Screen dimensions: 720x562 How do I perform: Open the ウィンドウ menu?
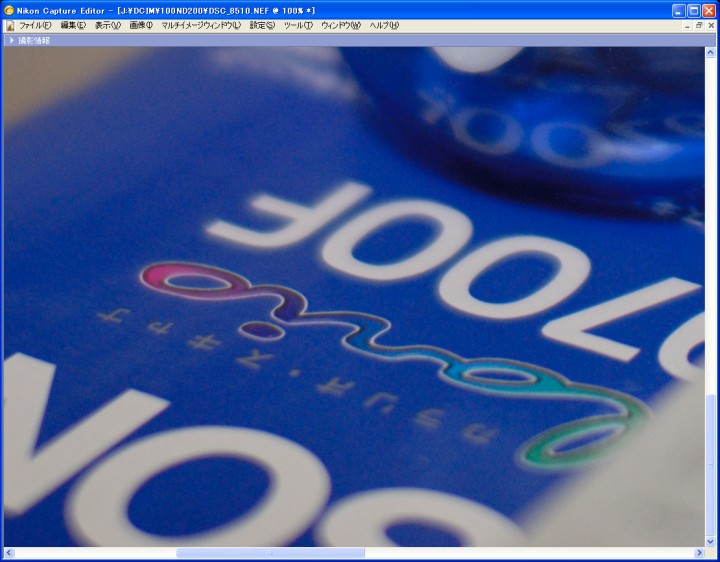pyautogui.click(x=341, y=26)
